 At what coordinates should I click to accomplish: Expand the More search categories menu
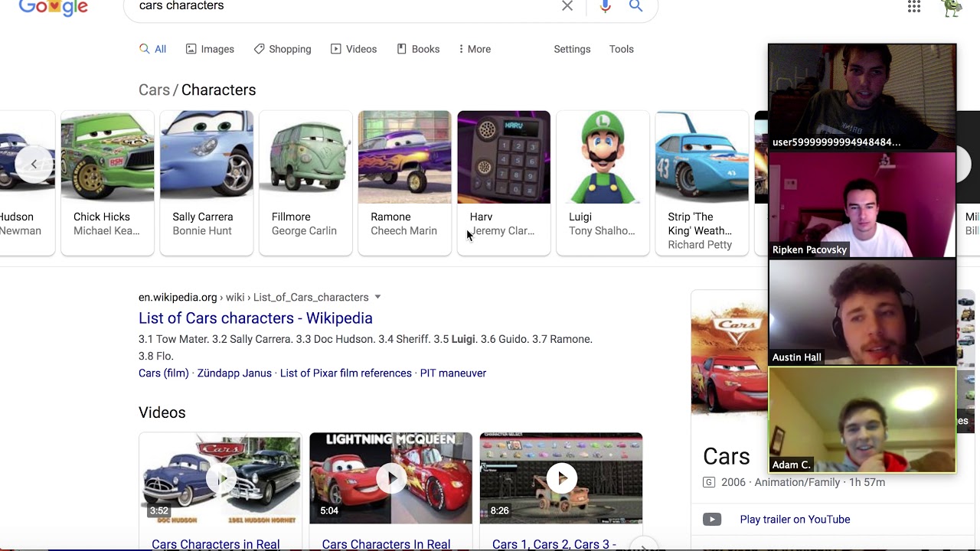coord(475,49)
